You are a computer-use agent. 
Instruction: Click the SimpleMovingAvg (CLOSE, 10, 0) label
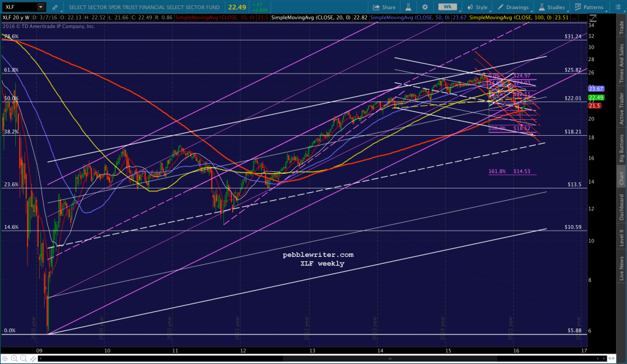(215, 18)
